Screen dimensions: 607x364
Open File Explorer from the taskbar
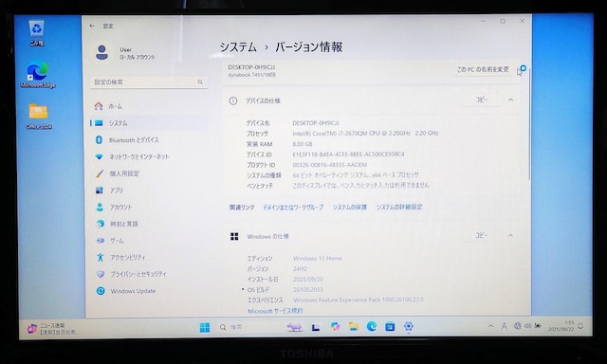354,327
